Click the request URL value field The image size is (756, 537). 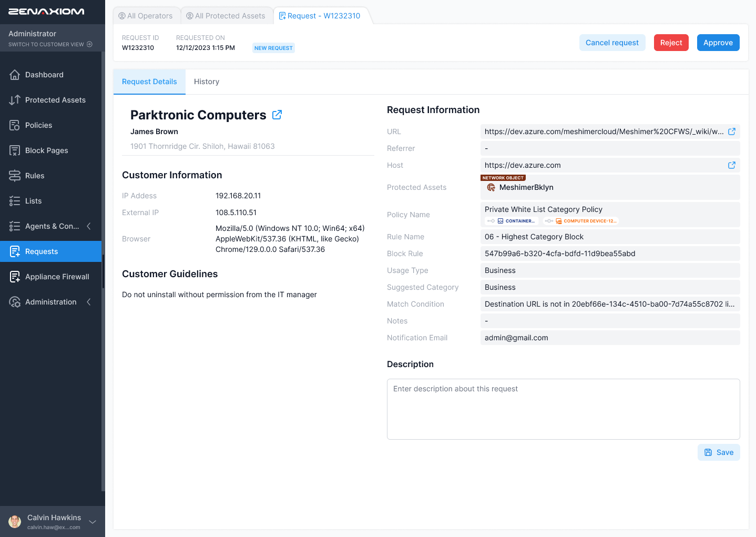point(610,131)
